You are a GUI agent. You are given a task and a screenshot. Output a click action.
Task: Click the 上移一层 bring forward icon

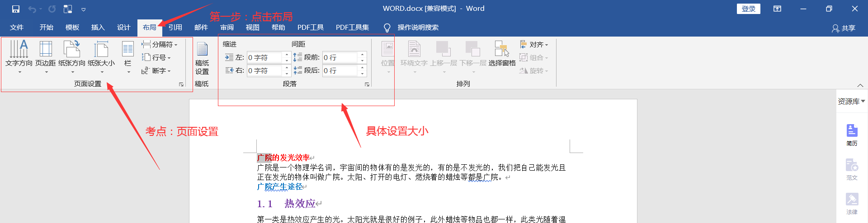click(444, 56)
